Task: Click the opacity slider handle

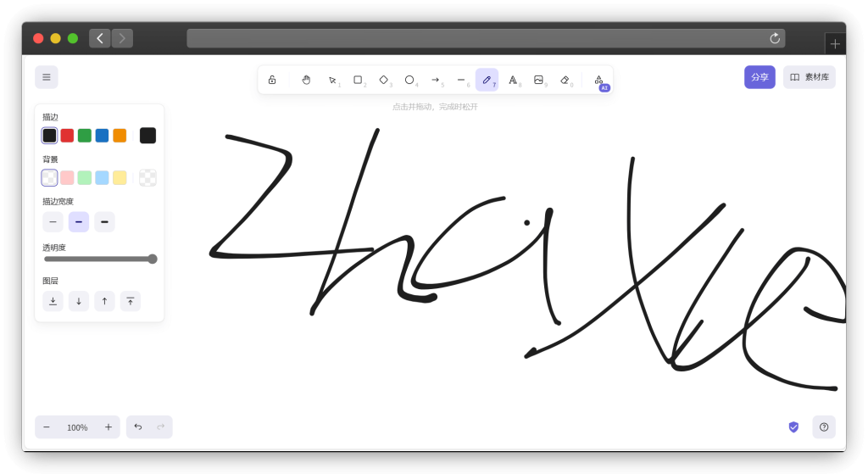Action: (x=153, y=259)
